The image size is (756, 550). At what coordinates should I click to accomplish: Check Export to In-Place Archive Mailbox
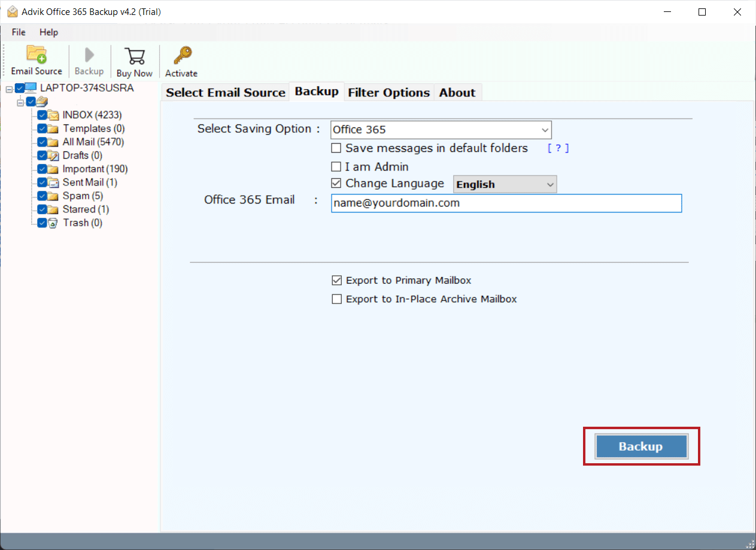[337, 299]
